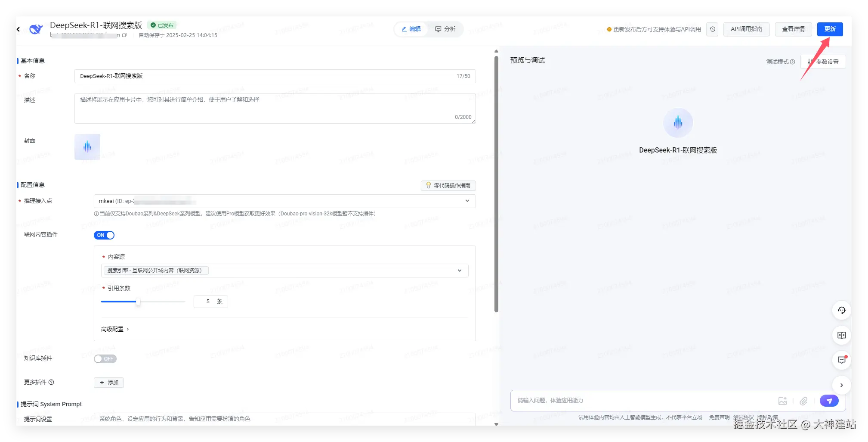Open the 免责声明 link

pos(719,417)
